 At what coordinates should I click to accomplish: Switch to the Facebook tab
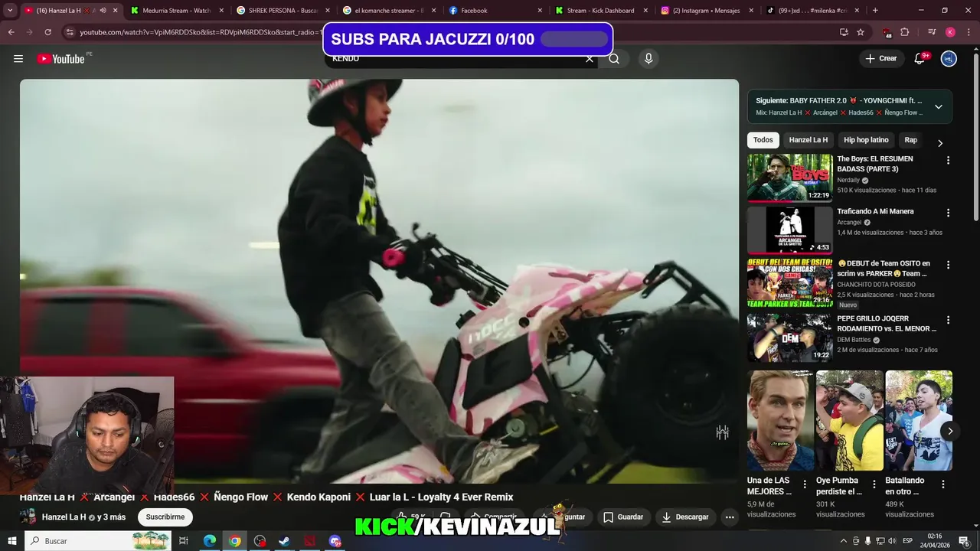[x=493, y=11]
